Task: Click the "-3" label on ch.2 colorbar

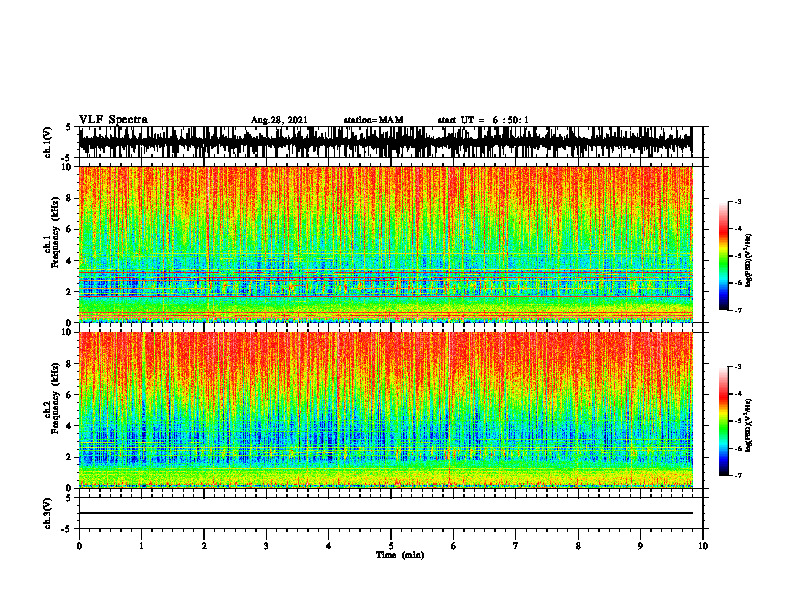Action: (x=738, y=367)
